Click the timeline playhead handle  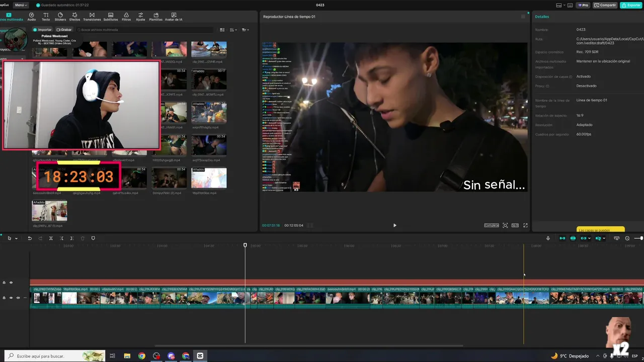(x=245, y=245)
